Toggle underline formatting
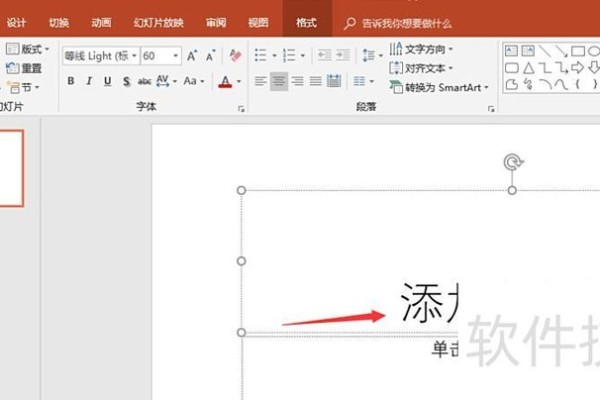Image resolution: width=600 pixels, height=400 pixels. tap(108, 81)
